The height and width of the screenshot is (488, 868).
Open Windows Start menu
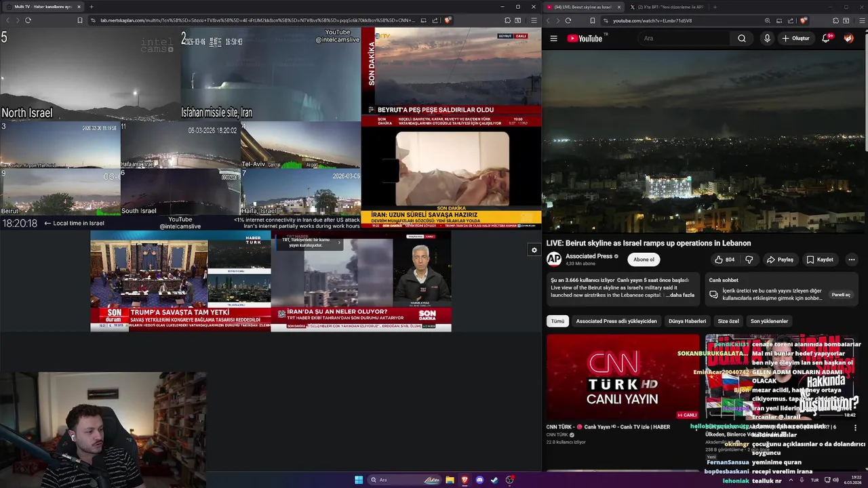point(359,480)
